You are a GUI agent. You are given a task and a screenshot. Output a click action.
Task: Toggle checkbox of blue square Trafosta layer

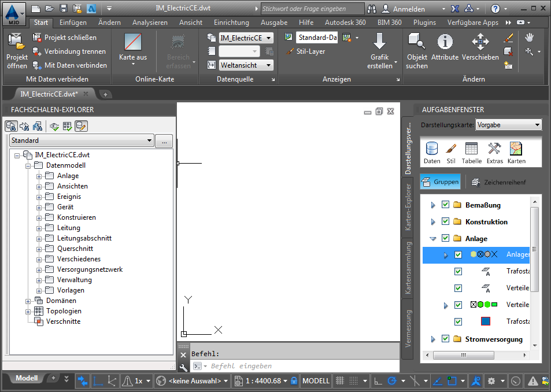(x=458, y=321)
